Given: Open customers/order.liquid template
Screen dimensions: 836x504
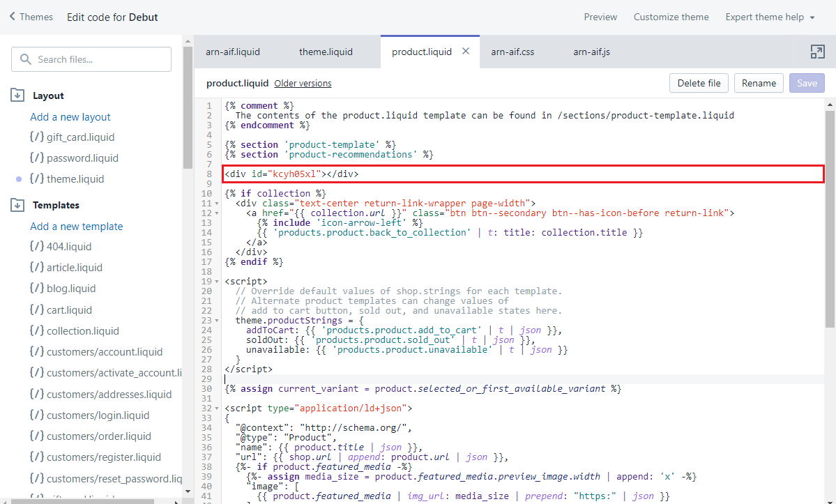Looking at the screenshot, I should coord(98,436).
